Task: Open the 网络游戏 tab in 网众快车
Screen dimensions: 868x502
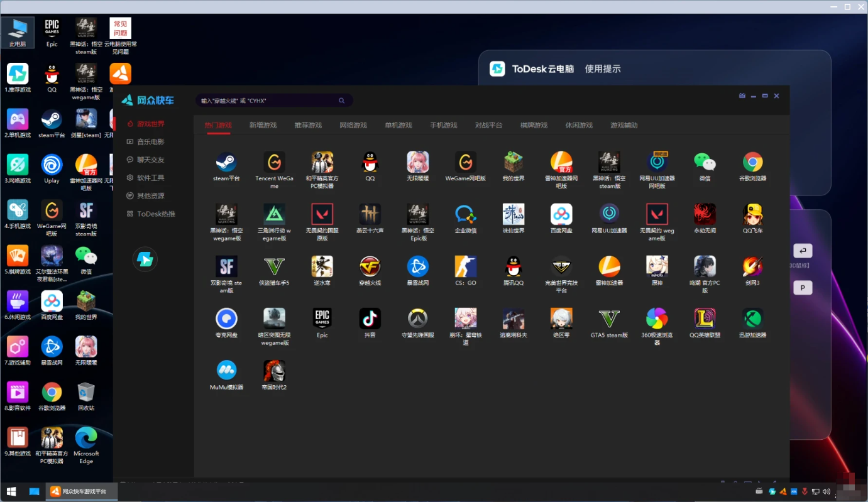Action: click(353, 125)
